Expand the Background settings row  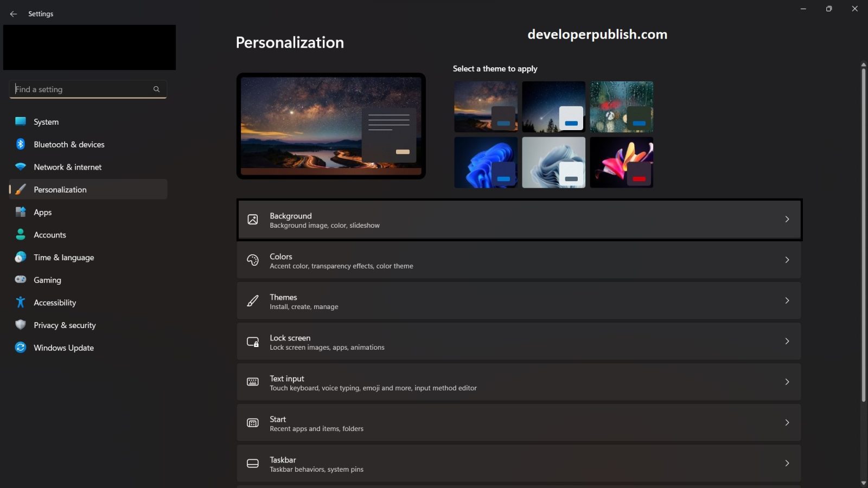pyautogui.click(x=518, y=220)
